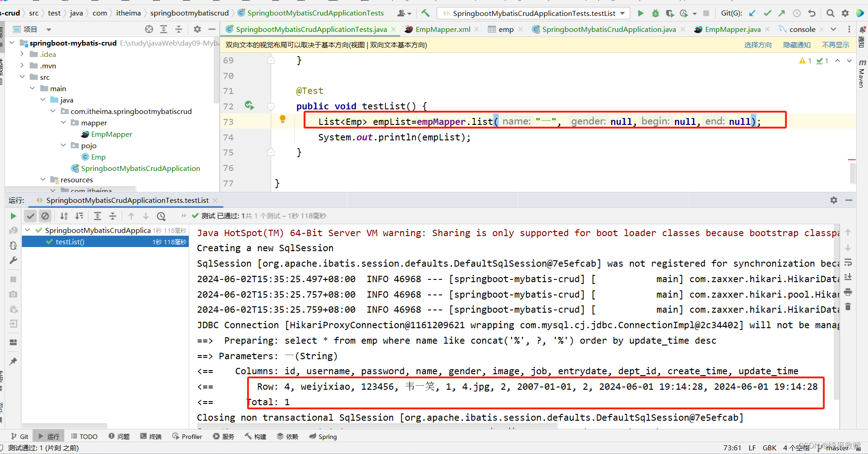
Task: Run tests with coverage icon in top toolbar
Action: pyautogui.click(x=670, y=13)
